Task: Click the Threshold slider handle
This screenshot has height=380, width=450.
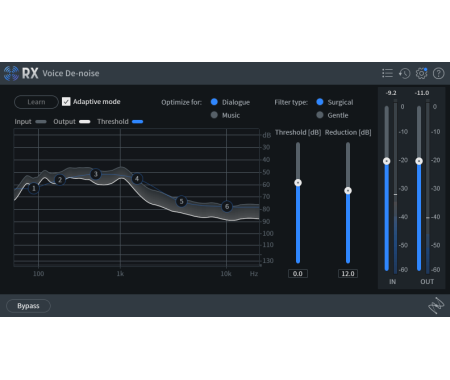Action: click(298, 183)
